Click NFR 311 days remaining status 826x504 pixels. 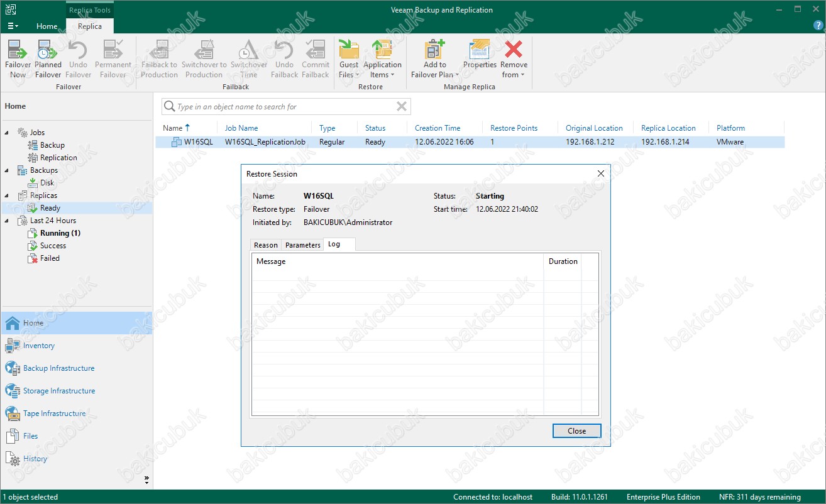coord(760,497)
